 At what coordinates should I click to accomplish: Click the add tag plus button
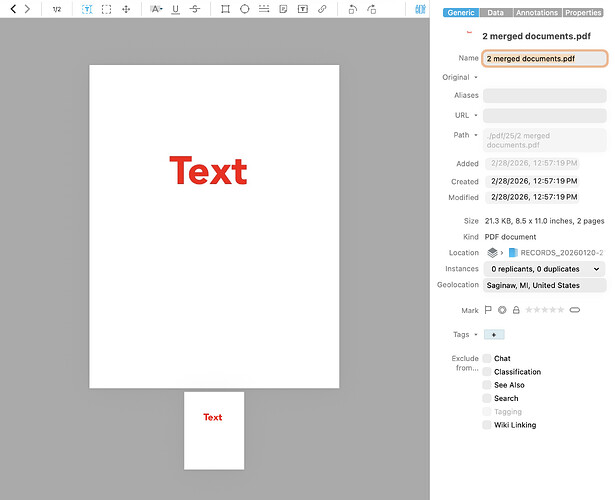(x=494, y=335)
